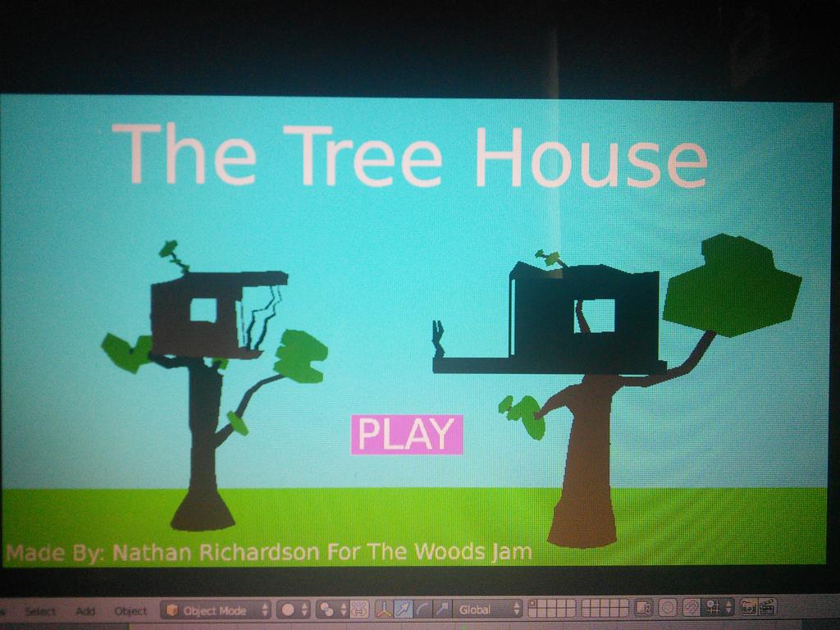The image size is (840, 630).
Task: Open the Global transform orientation dropdown
Action: (x=487, y=609)
